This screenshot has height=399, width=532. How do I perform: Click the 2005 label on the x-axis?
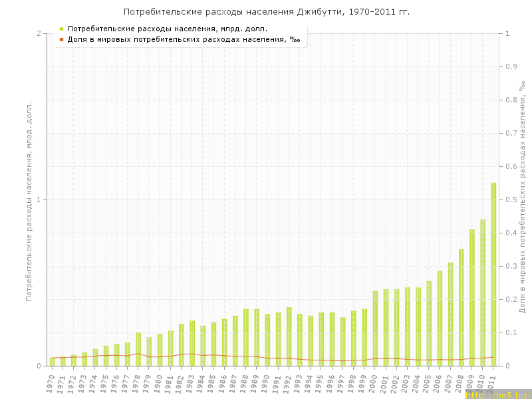click(x=428, y=384)
